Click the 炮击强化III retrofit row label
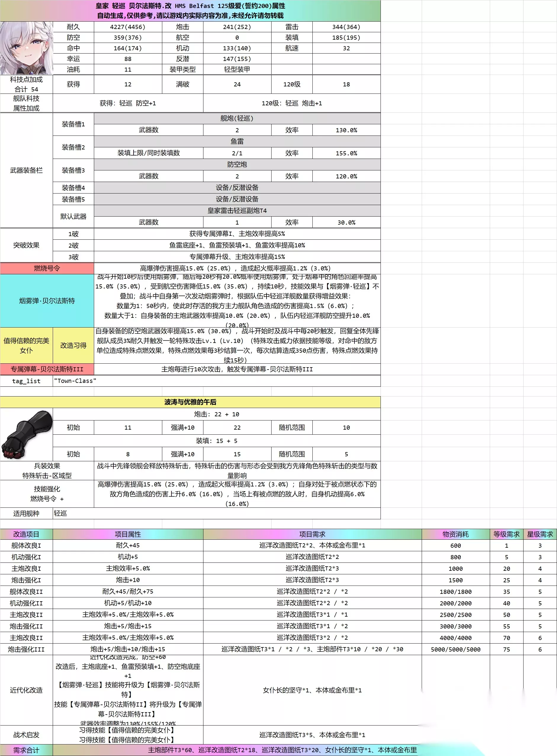Image resolution: width=557 pixels, height=756 pixels. pyautogui.click(x=27, y=649)
